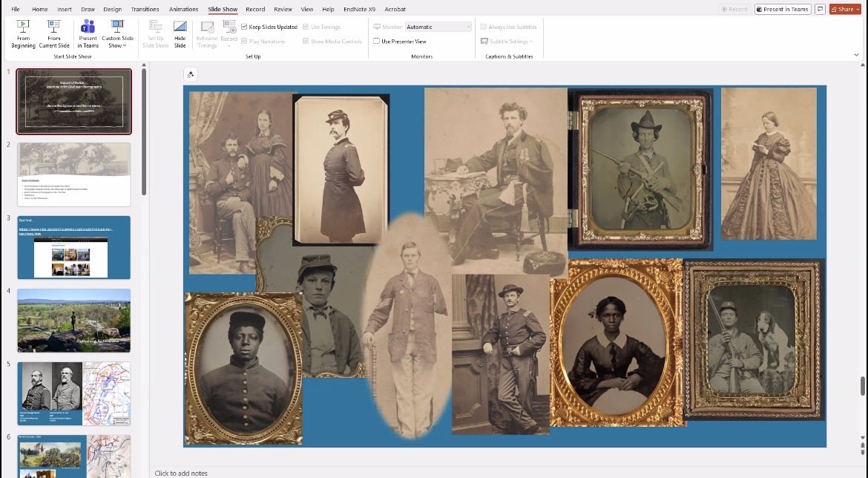Screen dimensions: 868x478
Task: Toggle Show Media Controls checkbox
Action: [306, 42]
